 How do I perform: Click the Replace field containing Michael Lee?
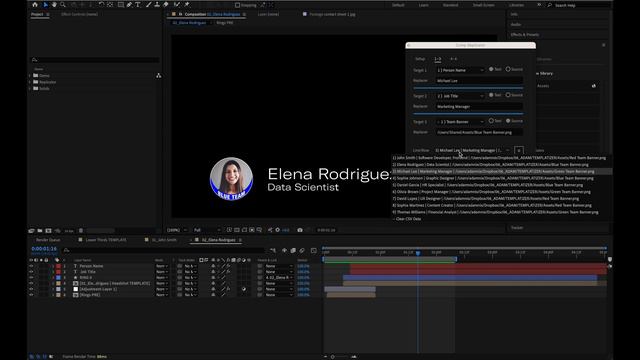[479, 81]
